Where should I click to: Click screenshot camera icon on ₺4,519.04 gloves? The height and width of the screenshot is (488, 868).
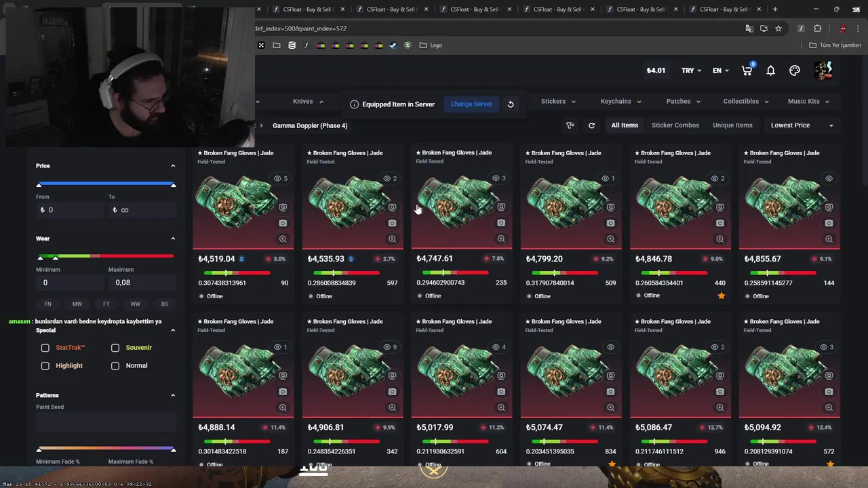click(x=283, y=223)
